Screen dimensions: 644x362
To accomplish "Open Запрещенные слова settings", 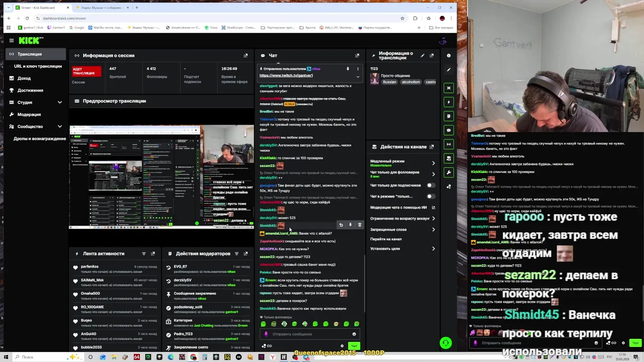I will click(x=403, y=229).
